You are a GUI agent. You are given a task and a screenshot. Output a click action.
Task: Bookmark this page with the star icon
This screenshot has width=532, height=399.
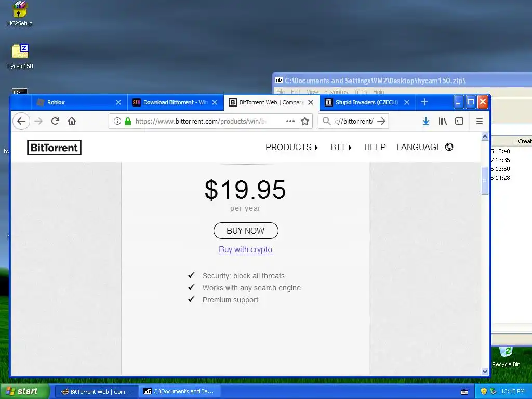click(x=305, y=121)
